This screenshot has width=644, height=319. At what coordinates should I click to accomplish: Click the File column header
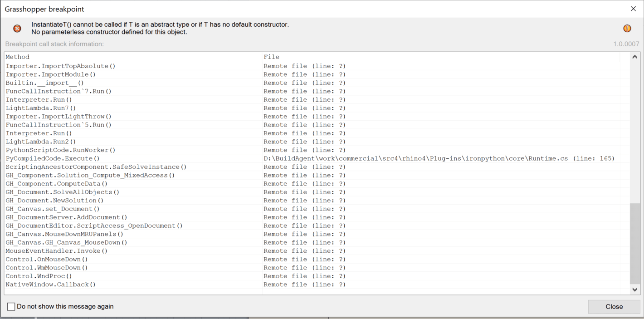(x=441, y=57)
